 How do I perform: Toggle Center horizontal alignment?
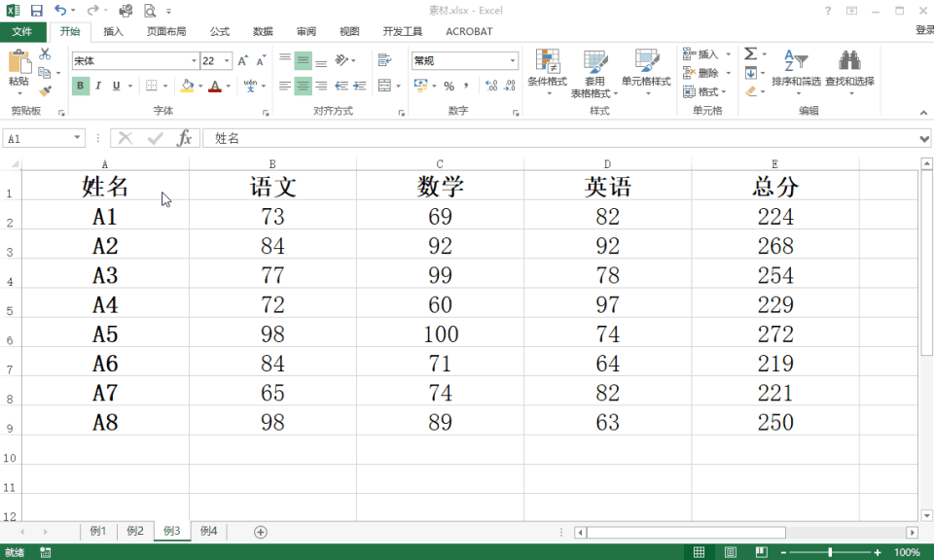(x=304, y=86)
